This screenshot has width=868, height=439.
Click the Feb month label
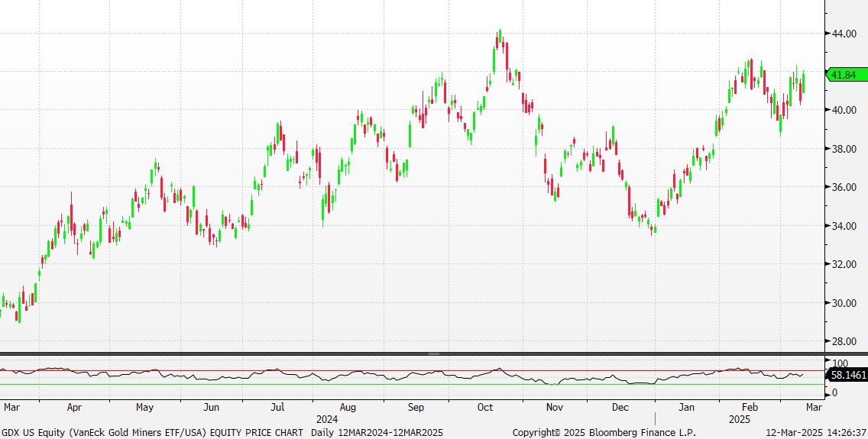point(750,407)
